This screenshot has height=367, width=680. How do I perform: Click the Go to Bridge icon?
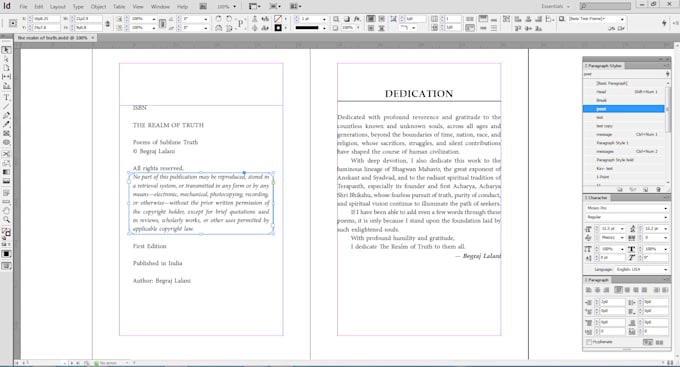pos(203,7)
